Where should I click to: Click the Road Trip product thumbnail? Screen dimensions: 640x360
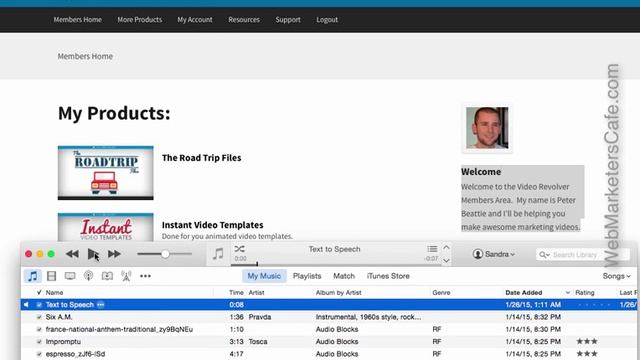pyautogui.click(x=106, y=173)
